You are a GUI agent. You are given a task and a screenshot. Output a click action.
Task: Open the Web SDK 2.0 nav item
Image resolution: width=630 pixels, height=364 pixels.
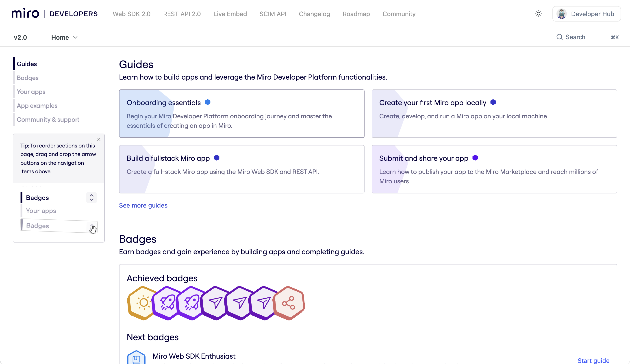132,14
